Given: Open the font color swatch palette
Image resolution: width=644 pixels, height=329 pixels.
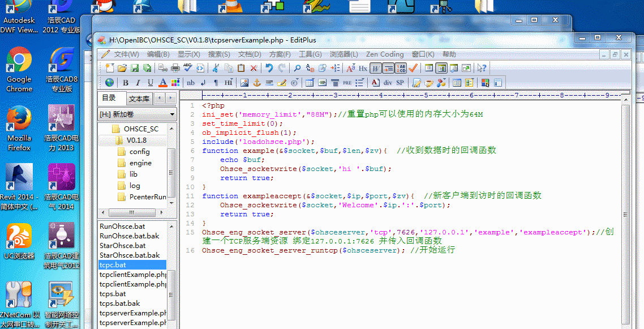Looking at the screenshot, I should [x=177, y=82].
